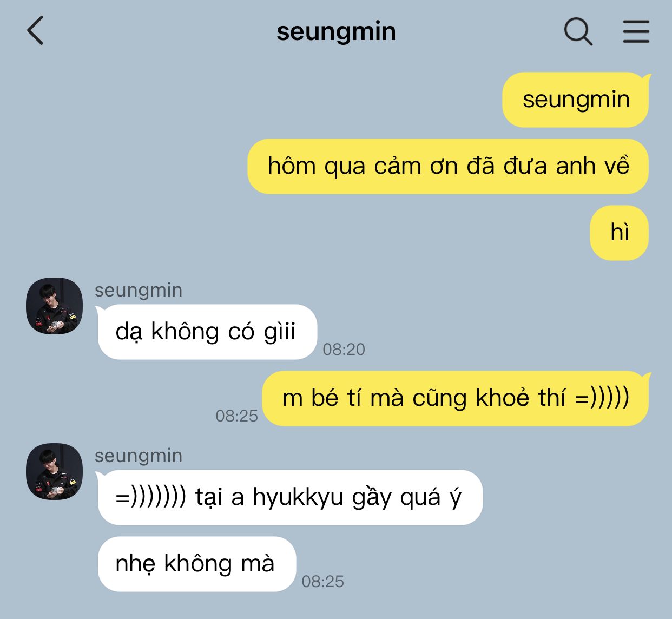Tap the 08:25 timestamp after 'nhẹ không mà'

(323, 582)
